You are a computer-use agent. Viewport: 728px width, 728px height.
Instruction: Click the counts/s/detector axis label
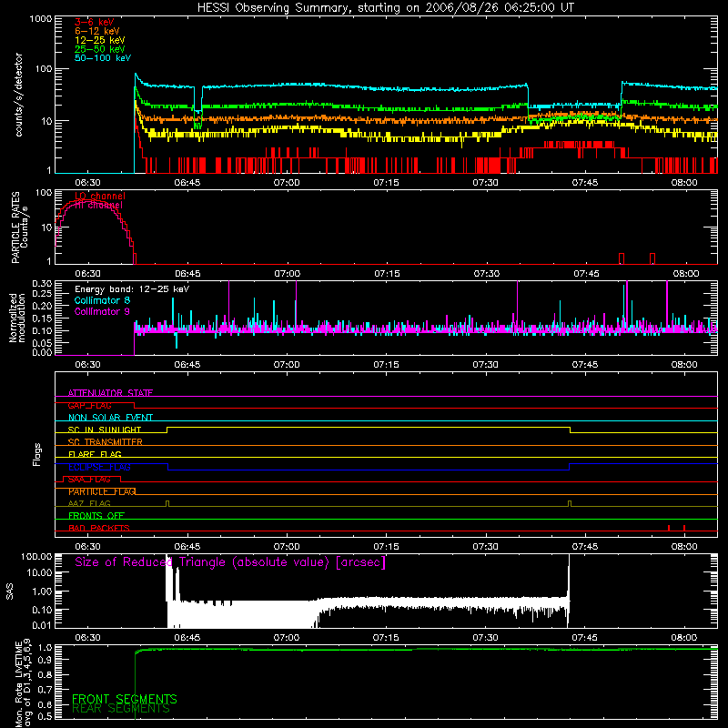19,95
